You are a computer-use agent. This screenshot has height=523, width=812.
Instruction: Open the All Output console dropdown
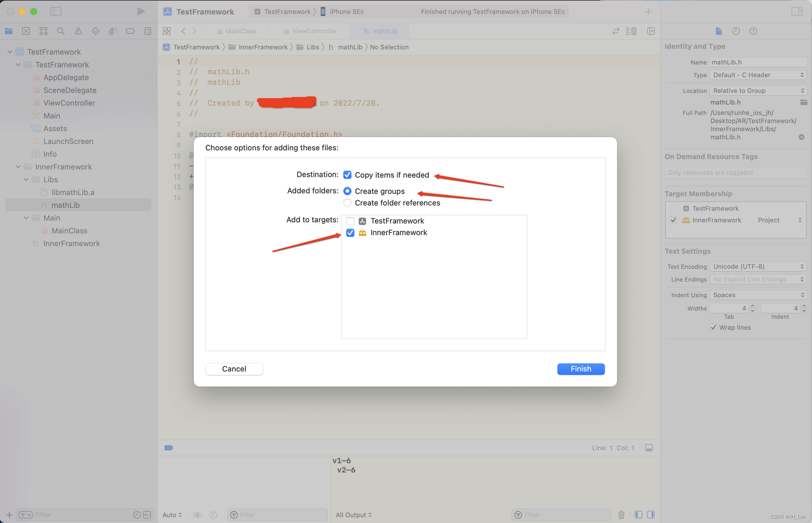tap(354, 515)
